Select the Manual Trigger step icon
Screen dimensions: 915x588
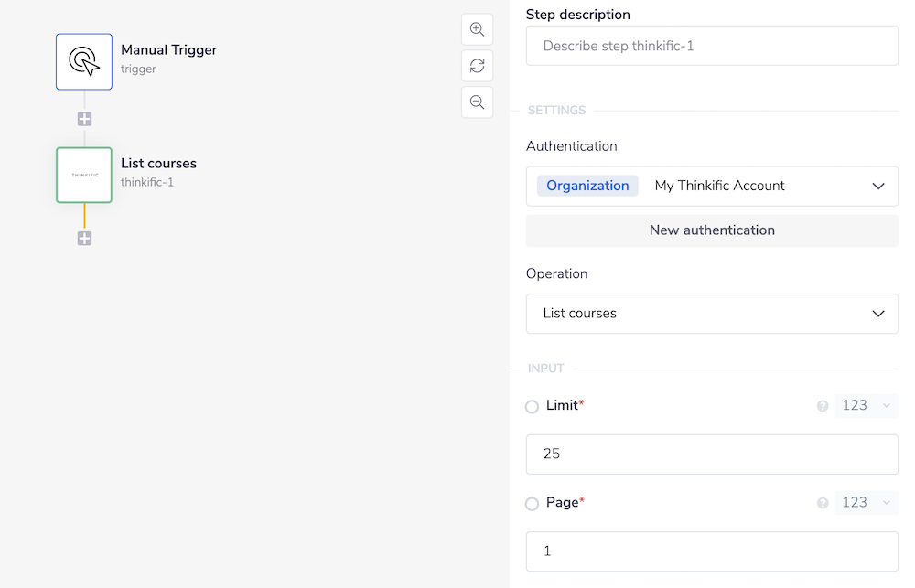click(x=84, y=61)
